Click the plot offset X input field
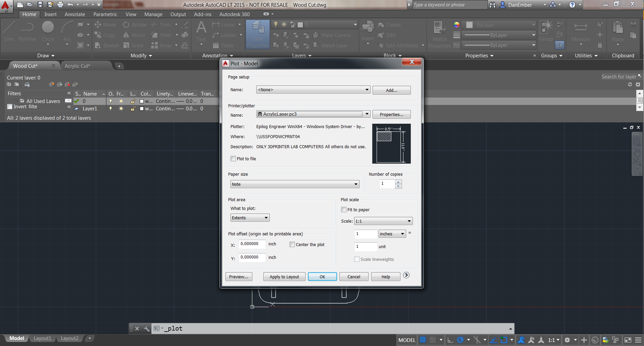 [x=252, y=244]
